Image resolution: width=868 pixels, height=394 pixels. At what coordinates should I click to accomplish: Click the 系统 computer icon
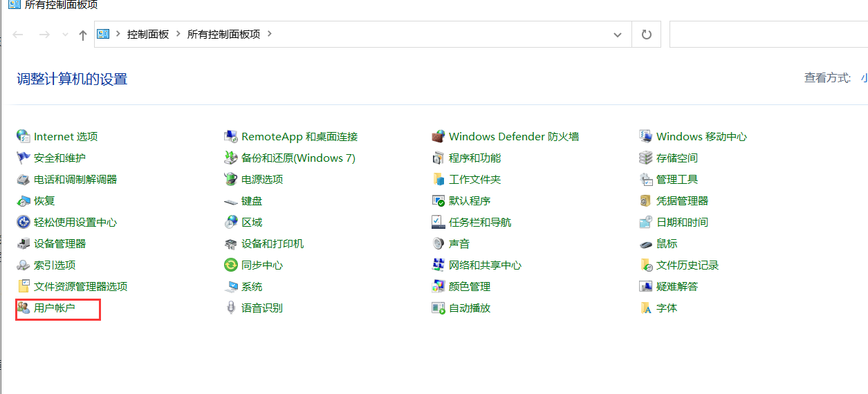(231, 286)
